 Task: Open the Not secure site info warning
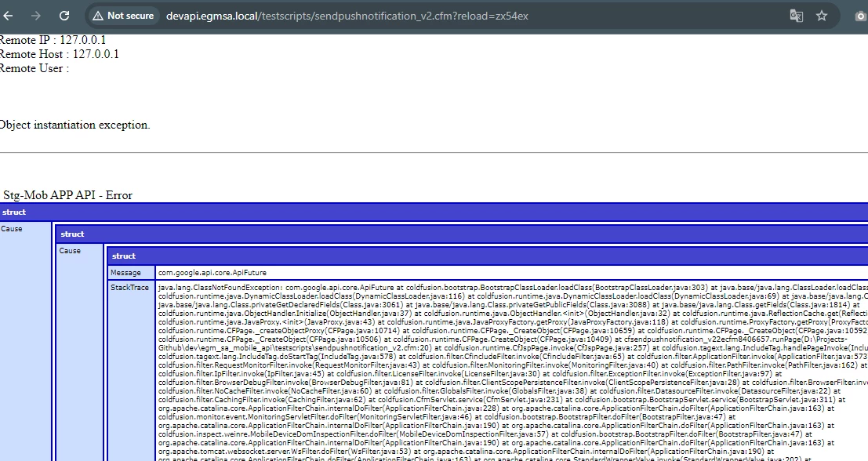pyautogui.click(x=123, y=16)
